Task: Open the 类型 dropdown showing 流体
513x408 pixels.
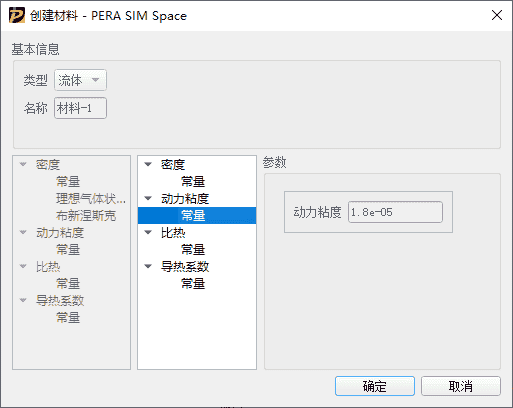Action: pyautogui.click(x=80, y=80)
